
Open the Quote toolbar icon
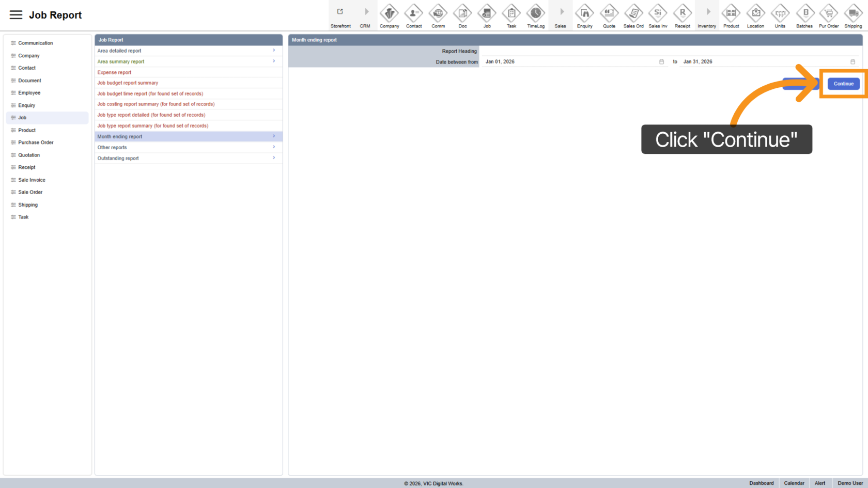point(609,13)
